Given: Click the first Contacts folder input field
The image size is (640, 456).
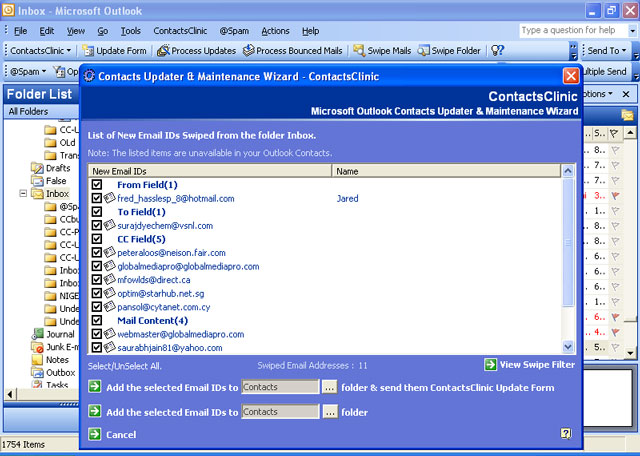Looking at the screenshot, I should pyautogui.click(x=280, y=387).
